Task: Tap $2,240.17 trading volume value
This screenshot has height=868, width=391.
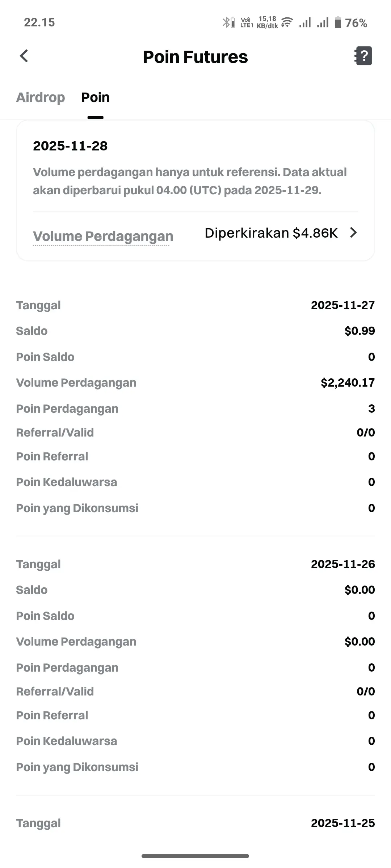Action: [348, 383]
